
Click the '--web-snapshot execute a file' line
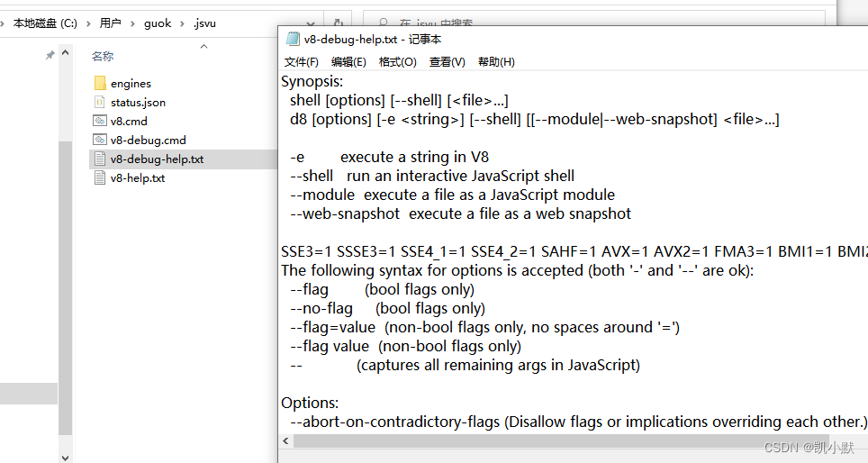(x=460, y=213)
